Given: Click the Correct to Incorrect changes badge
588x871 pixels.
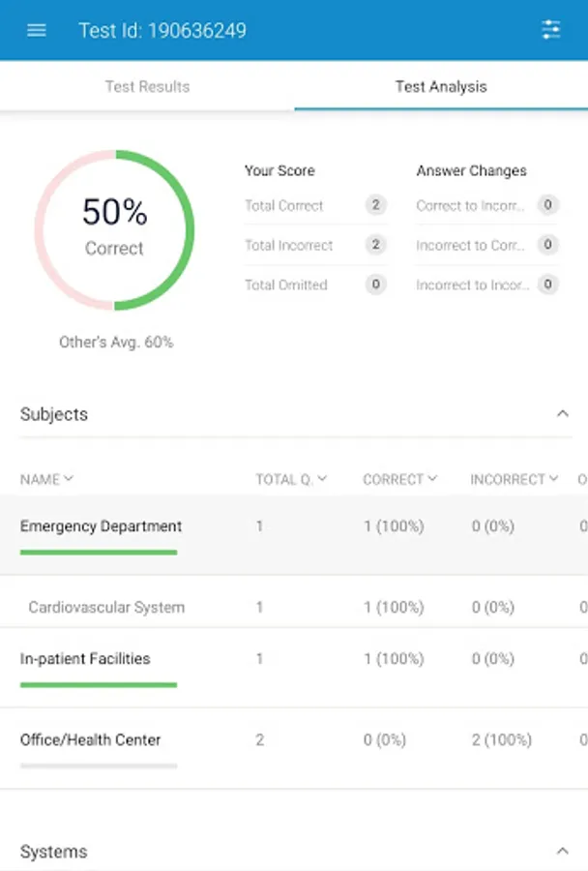Looking at the screenshot, I should pos(548,205).
